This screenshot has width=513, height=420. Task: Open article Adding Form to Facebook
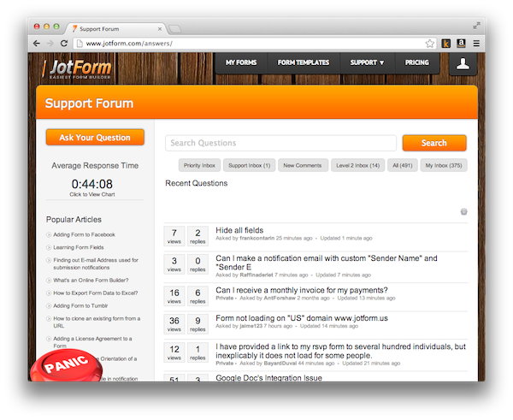(84, 234)
